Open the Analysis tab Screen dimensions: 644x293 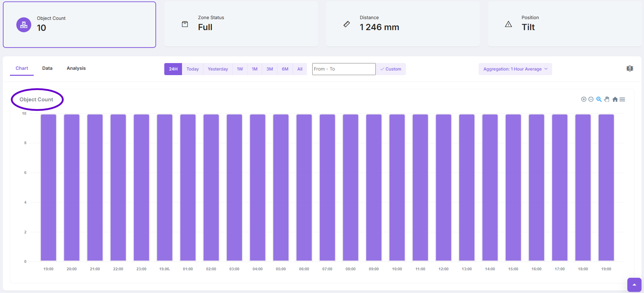pyautogui.click(x=76, y=68)
